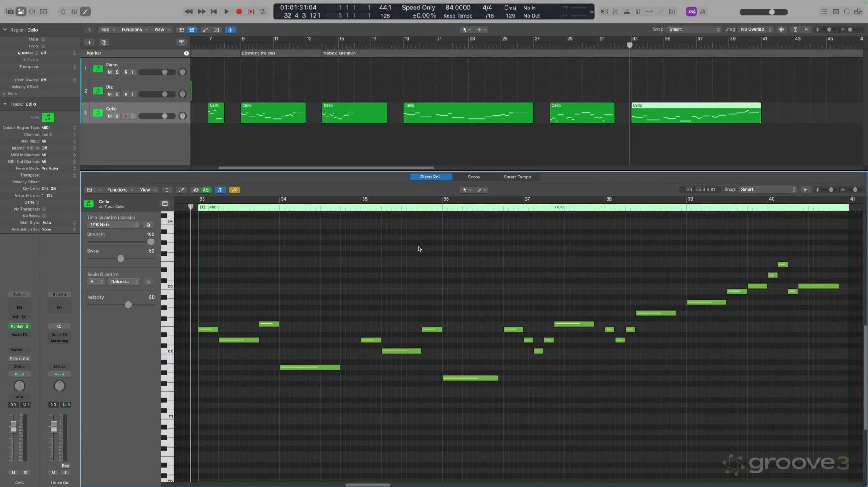Toggle Cycle mode in the transport
868x487 pixels.
[x=263, y=12]
